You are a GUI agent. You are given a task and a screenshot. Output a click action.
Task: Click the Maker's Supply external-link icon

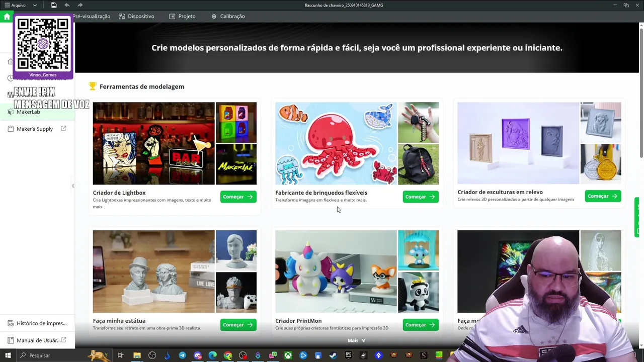pos(63,129)
